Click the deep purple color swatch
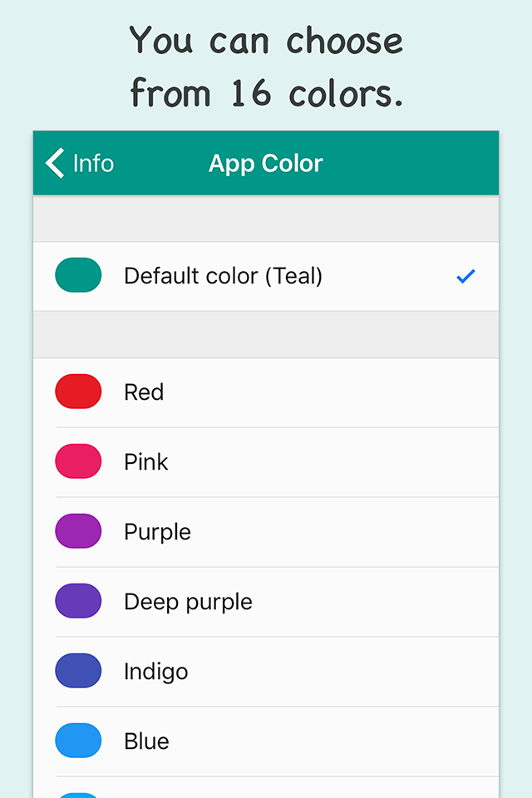Image resolution: width=532 pixels, height=798 pixels. pos(78,600)
